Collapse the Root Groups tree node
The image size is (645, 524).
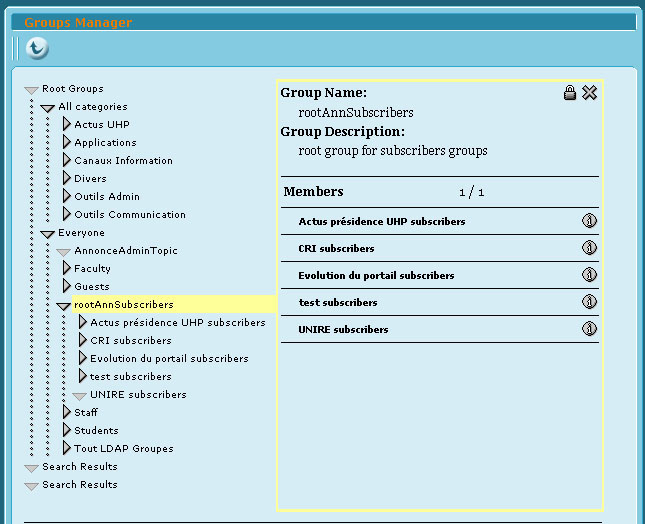[31, 90]
